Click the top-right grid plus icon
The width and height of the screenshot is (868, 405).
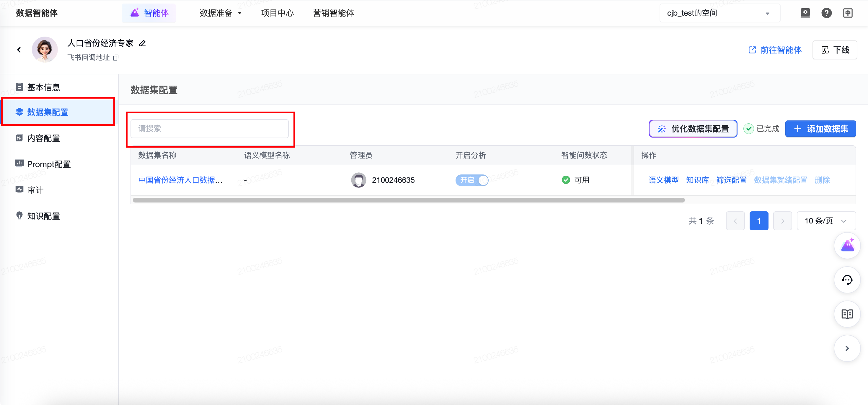pyautogui.click(x=847, y=13)
